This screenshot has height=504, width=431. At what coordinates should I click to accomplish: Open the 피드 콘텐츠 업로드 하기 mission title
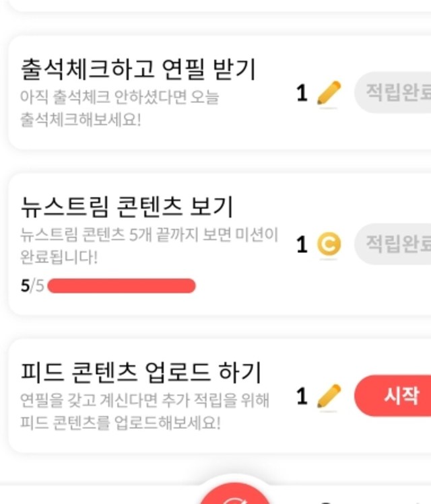[141, 372]
